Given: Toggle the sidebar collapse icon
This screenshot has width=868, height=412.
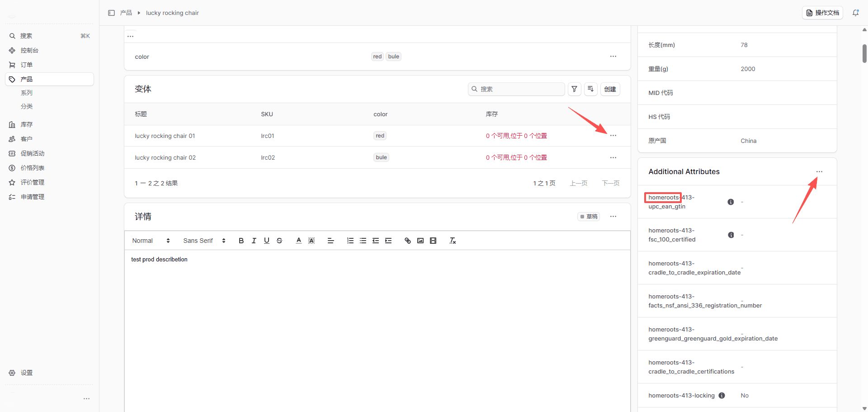Looking at the screenshot, I should coord(111,13).
